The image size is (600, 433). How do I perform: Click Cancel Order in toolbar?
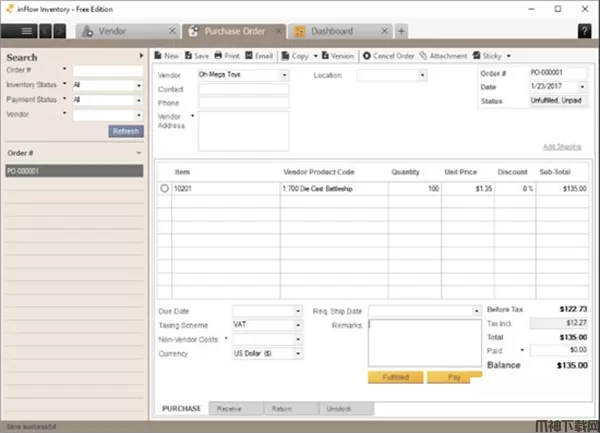tap(389, 56)
